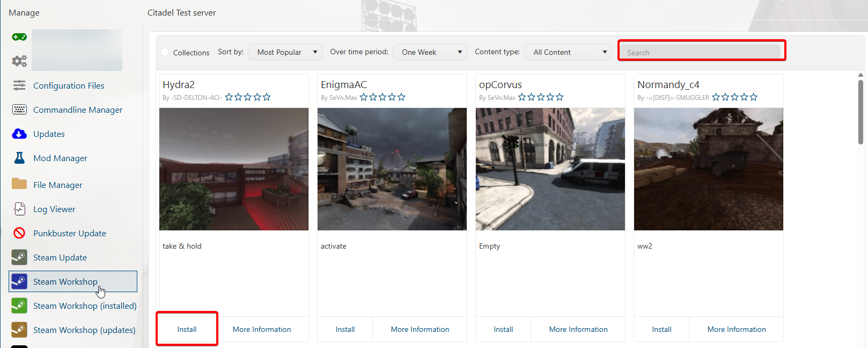Expand the All Content type dropdown
Screen dimensions: 868x348
tap(568, 52)
